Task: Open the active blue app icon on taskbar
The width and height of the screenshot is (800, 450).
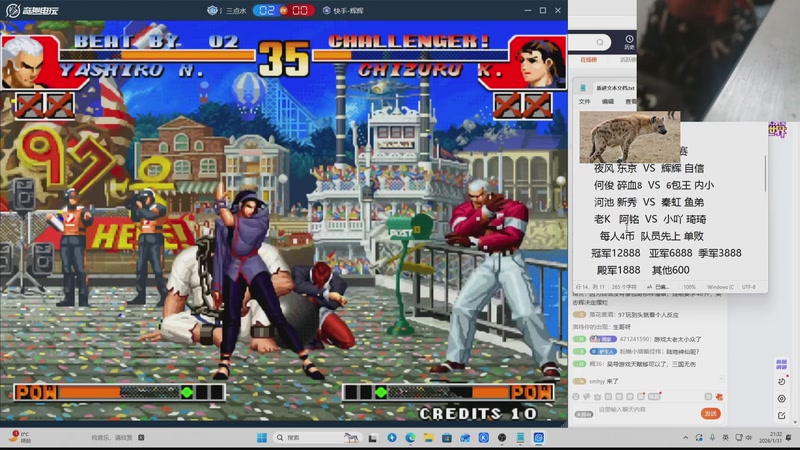Action: tap(539, 438)
